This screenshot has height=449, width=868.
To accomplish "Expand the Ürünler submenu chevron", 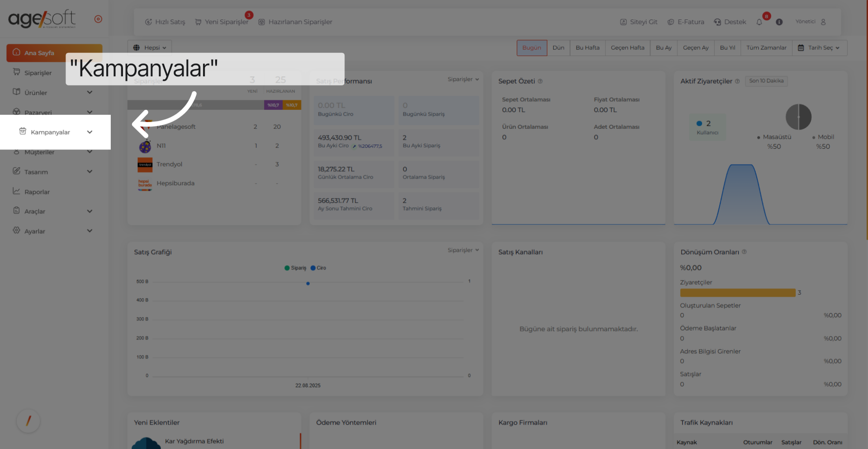I will tap(90, 92).
